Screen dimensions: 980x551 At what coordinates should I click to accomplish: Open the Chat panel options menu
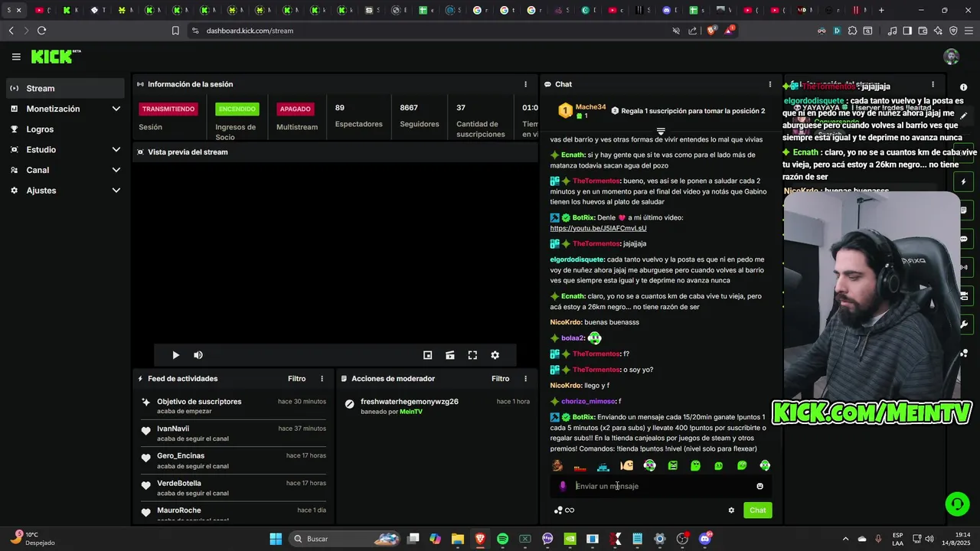click(x=770, y=84)
